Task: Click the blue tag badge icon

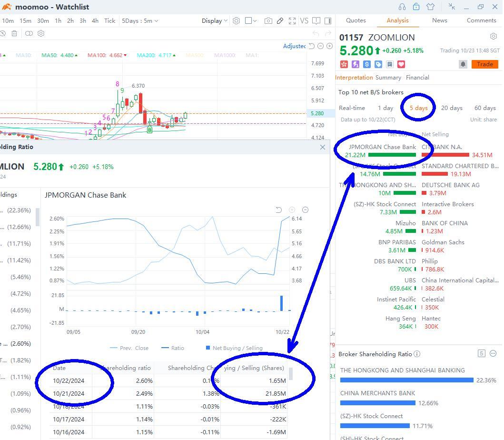Action: pos(378,64)
